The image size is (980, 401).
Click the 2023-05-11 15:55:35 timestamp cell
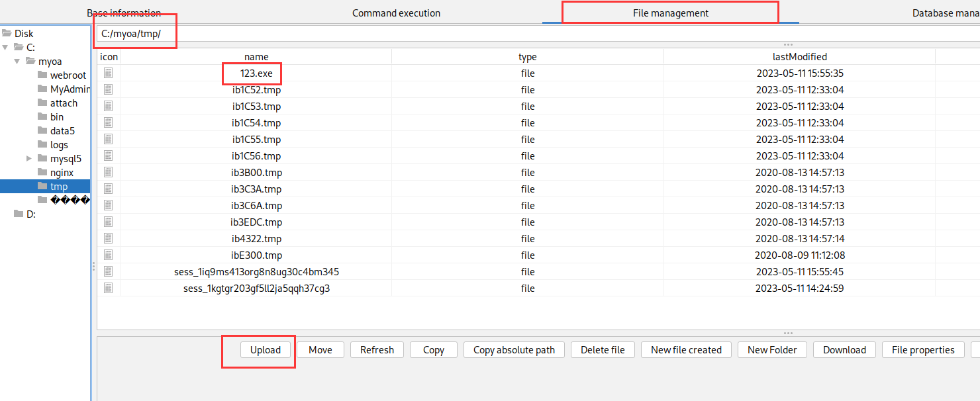[800, 73]
